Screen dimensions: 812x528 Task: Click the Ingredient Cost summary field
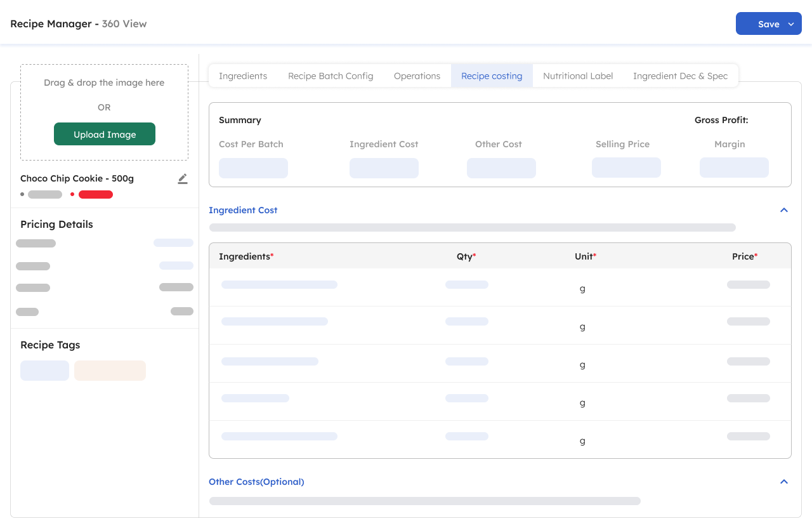click(384, 168)
